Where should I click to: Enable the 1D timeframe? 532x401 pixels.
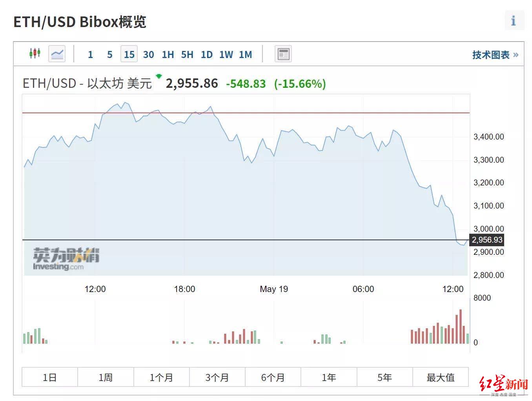click(x=206, y=54)
